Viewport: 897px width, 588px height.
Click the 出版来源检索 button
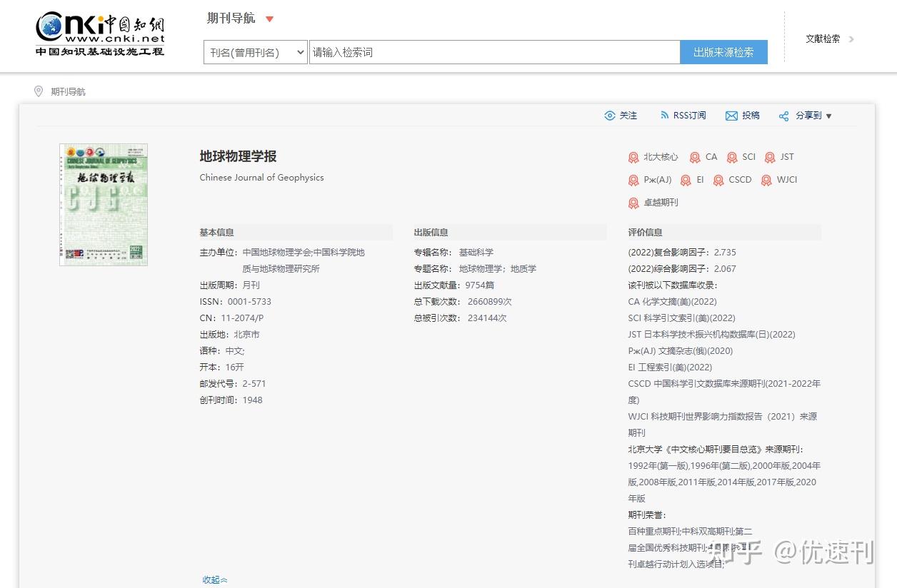[723, 52]
